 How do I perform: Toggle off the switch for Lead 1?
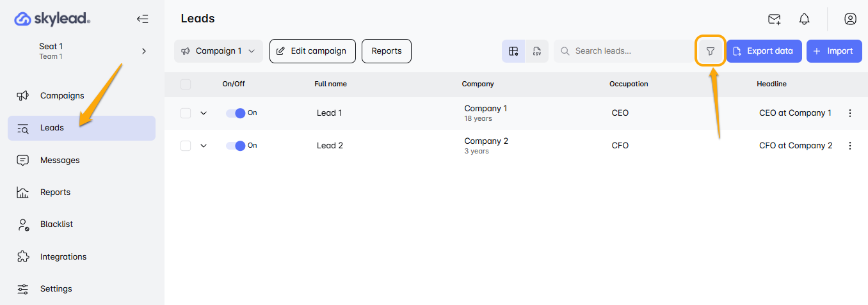point(236,113)
